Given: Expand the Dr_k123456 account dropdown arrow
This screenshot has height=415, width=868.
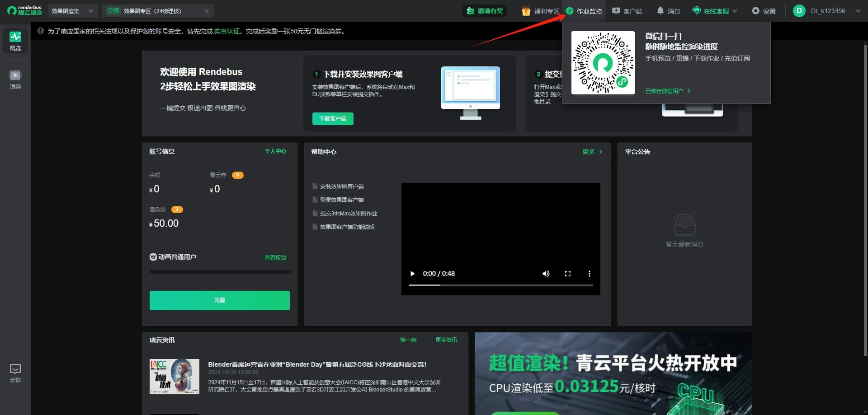Looking at the screenshot, I should point(858,11).
